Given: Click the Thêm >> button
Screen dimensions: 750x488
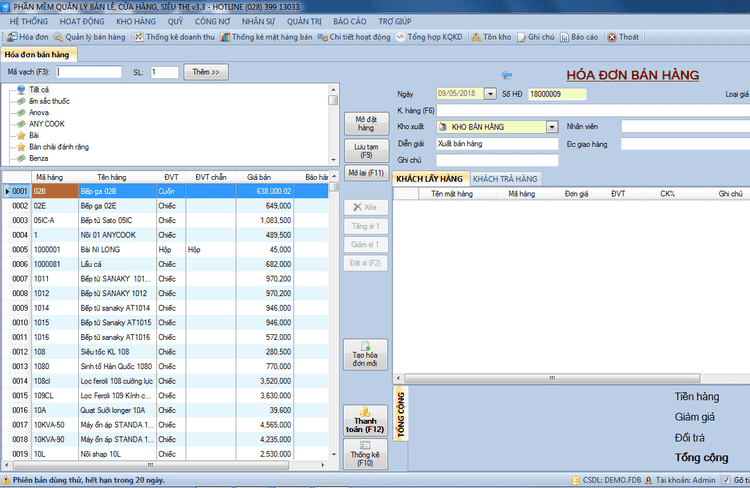Looking at the screenshot, I should point(206,72).
